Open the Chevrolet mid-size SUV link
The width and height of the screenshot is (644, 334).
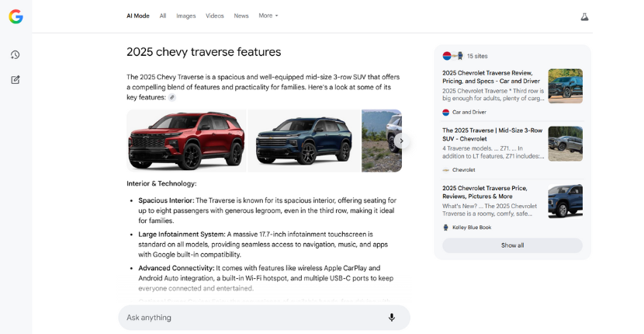[x=492, y=134]
